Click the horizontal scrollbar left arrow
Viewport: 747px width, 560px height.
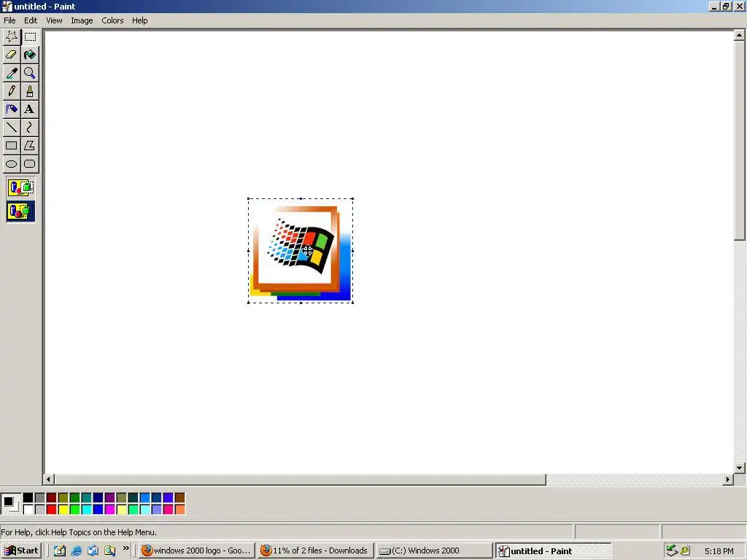point(49,480)
